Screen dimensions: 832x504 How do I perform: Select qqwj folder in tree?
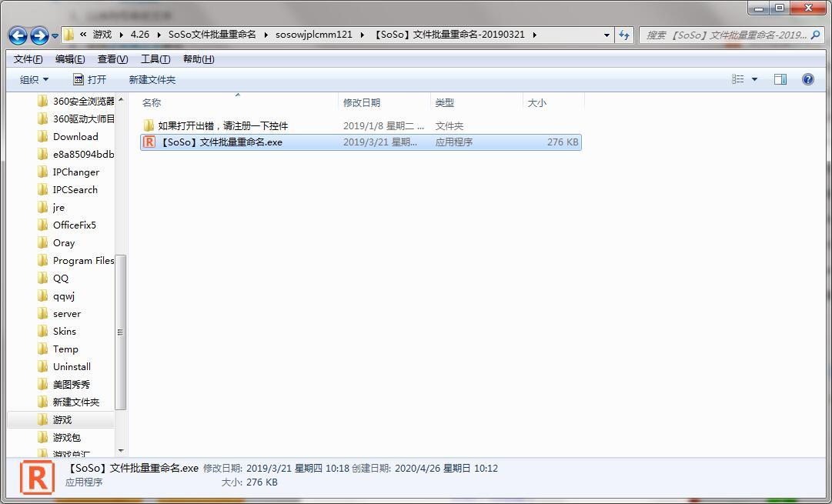pos(56,296)
